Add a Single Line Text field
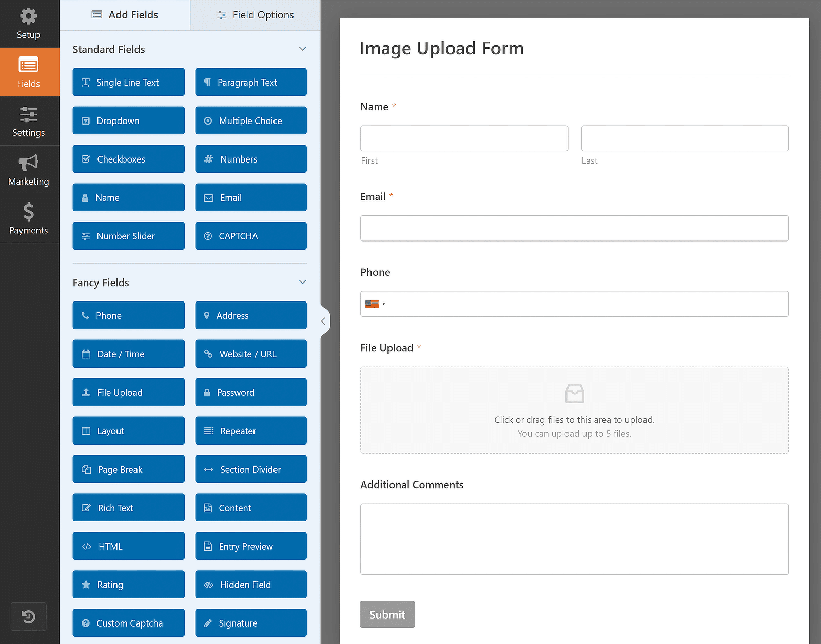The width and height of the screenshot is (821, 644). [x=128, y=82]
